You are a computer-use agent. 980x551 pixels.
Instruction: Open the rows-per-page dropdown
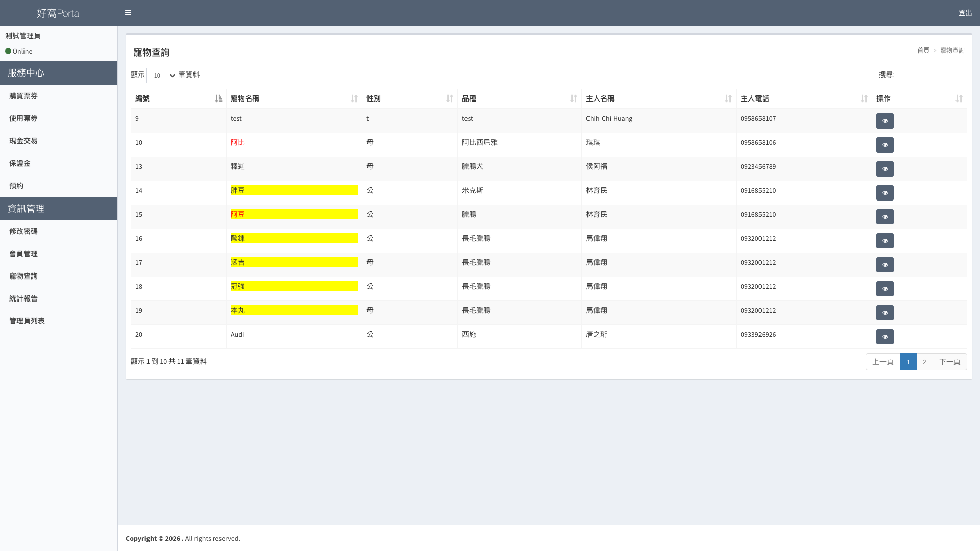161,76
